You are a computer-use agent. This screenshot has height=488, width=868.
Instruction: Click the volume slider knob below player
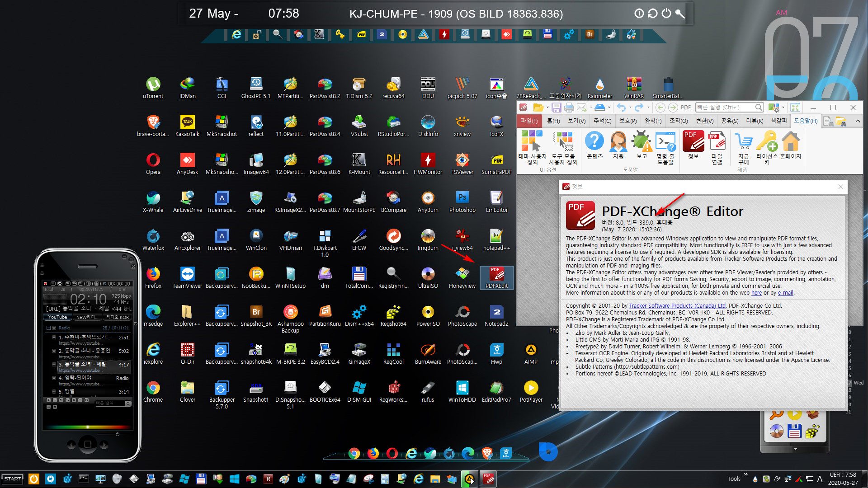click(x=118, y=434)
